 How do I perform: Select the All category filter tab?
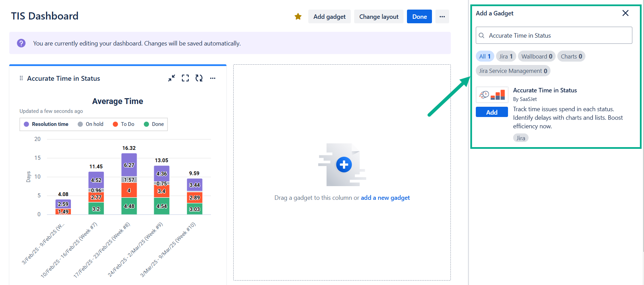(485, 56)
